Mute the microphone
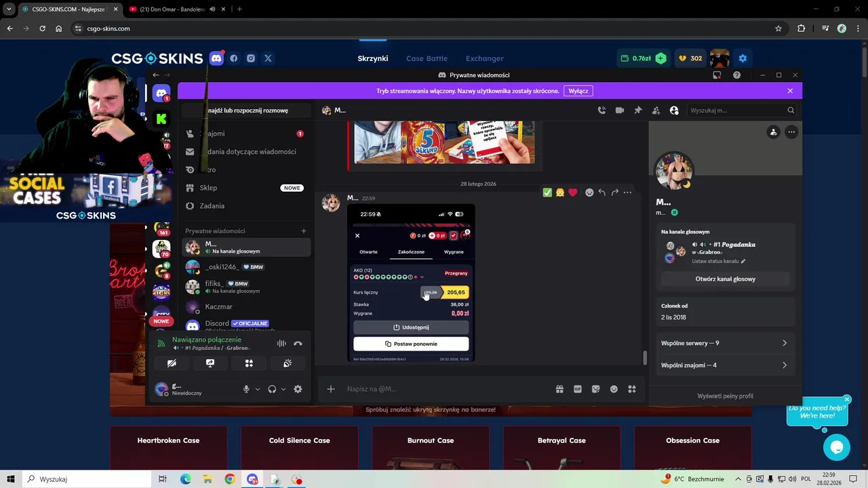 [x=246, y=389]
